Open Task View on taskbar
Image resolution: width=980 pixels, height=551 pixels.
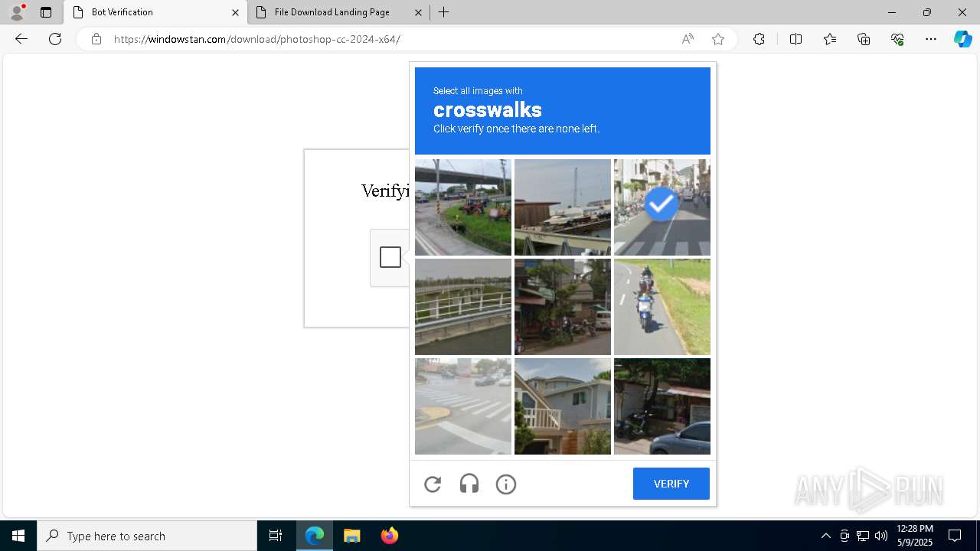276,536
